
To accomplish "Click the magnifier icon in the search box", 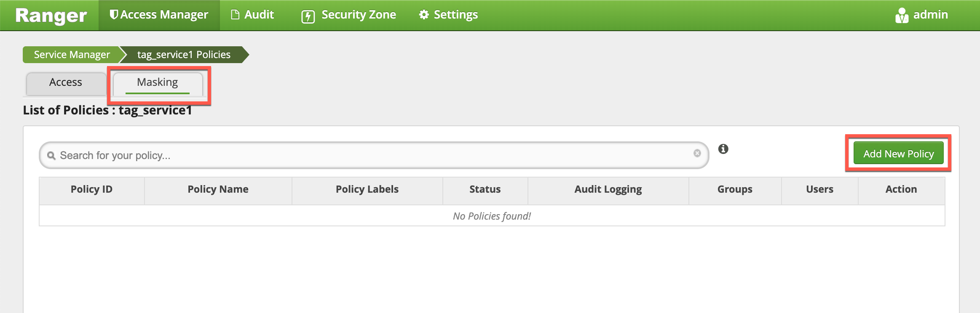I will 51,156.
